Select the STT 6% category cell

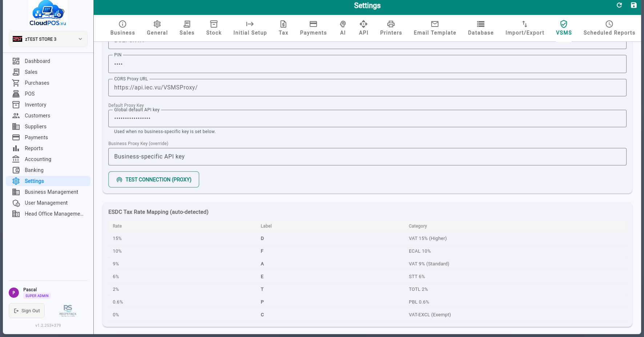click(x=417, y=277)
